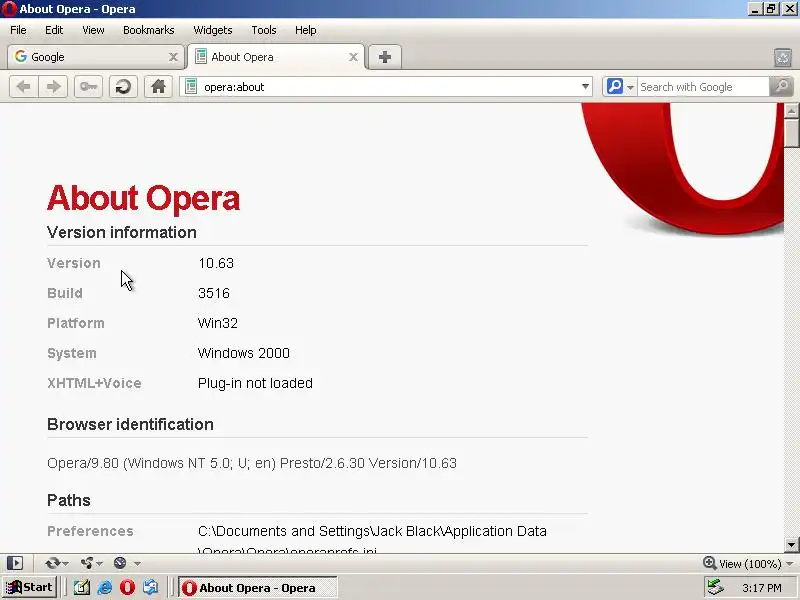This screenshot has height=600, width=800.
Task: Close the About Opera tab
Action: [353, 57]
